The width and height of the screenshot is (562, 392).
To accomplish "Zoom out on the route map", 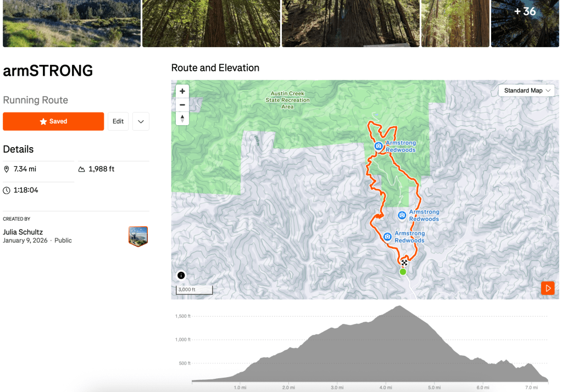I will click(182, 104).
